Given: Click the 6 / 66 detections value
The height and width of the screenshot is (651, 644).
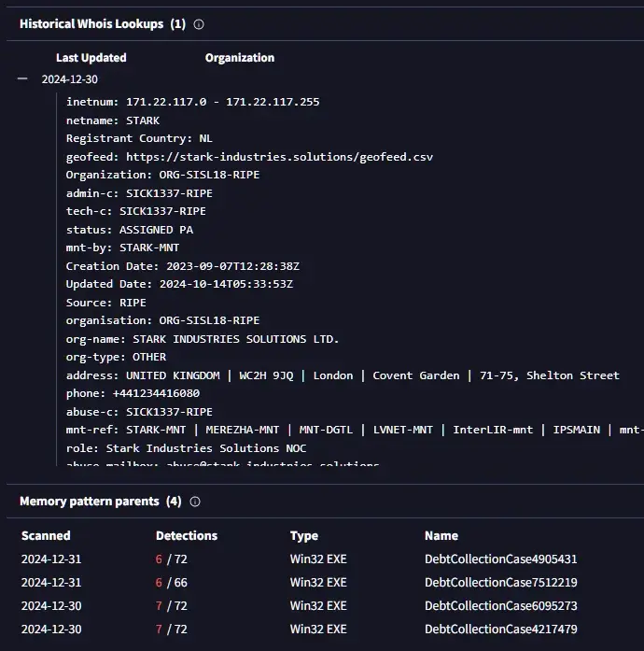Looking at the screenshot, I should [x=172, y=583].
